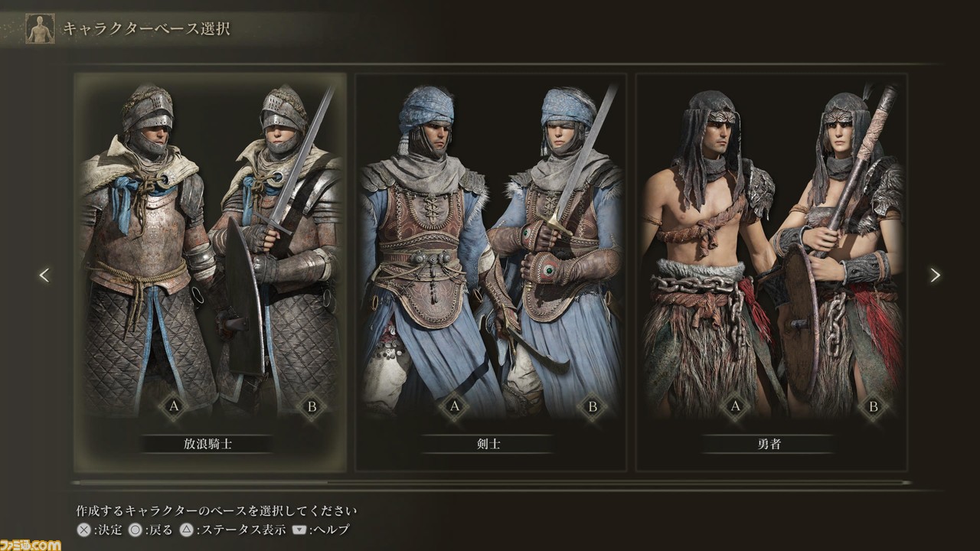The height and width of the screenshot is (551, 980).
Task: Click the cross button icon for 決定
Action: coord(83,529)
